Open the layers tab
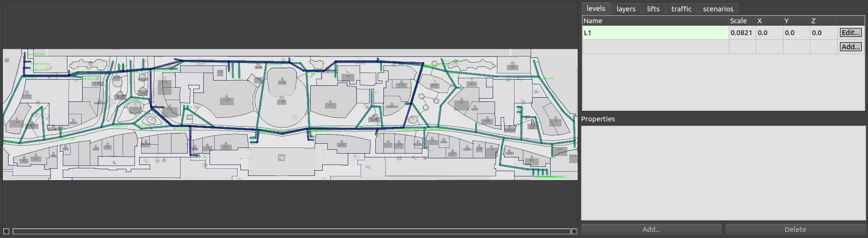The width and height of the screenshot is (868, 238). click(x=626, y=9)
